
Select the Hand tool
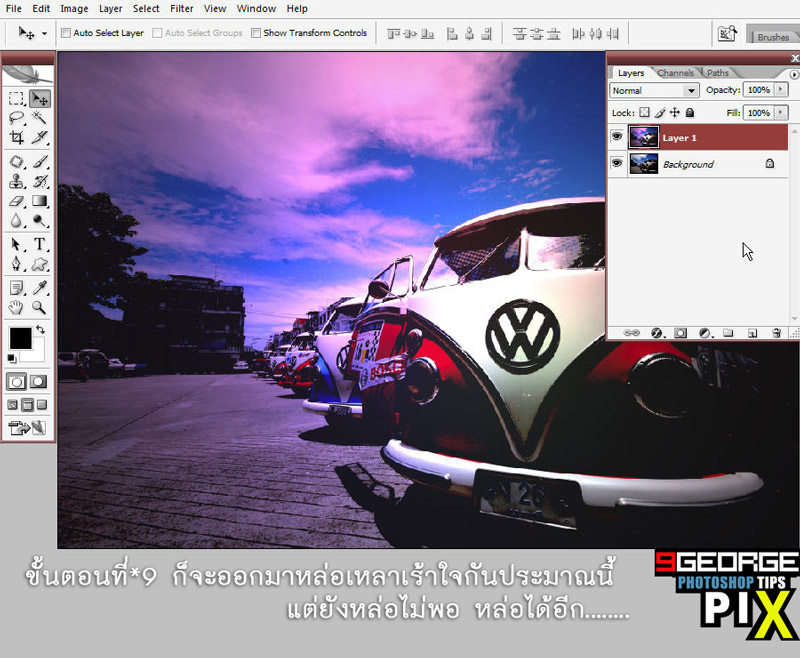pyautogui.click(x=16, y=307)
